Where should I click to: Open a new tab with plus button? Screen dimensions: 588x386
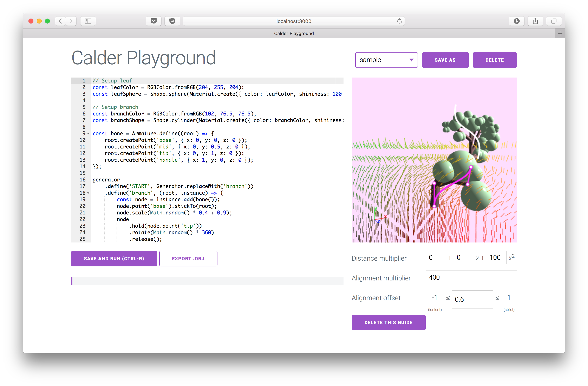[x=560, y=33]
